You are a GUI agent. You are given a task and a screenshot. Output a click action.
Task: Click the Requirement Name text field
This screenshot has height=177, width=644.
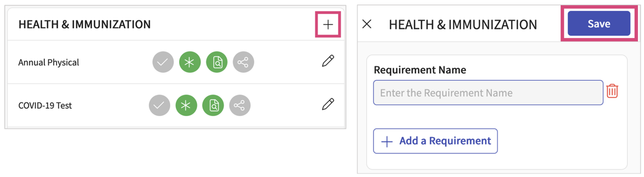[x=488, y=92]
